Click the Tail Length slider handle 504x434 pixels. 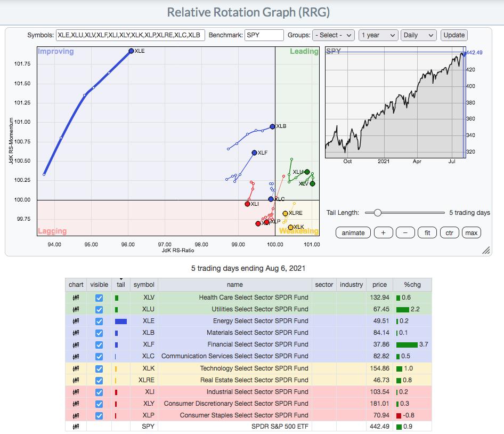(x=378, y=213)
